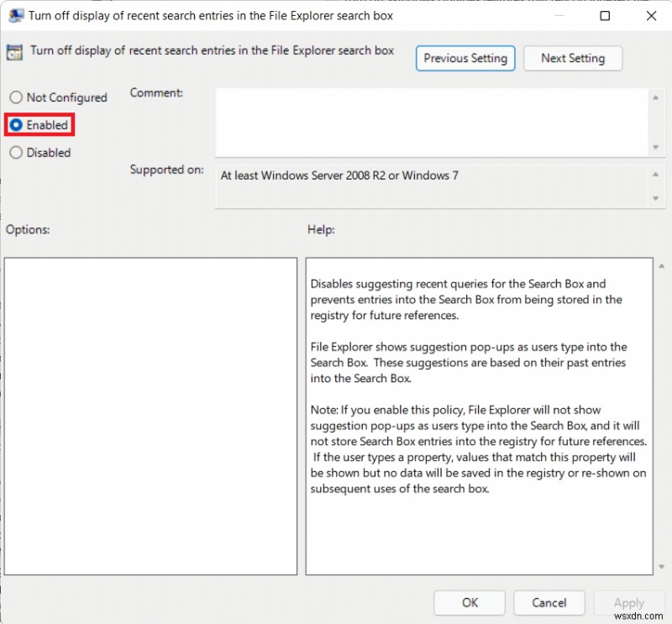Click the Help pane scroll down arrow

[661, 567]
